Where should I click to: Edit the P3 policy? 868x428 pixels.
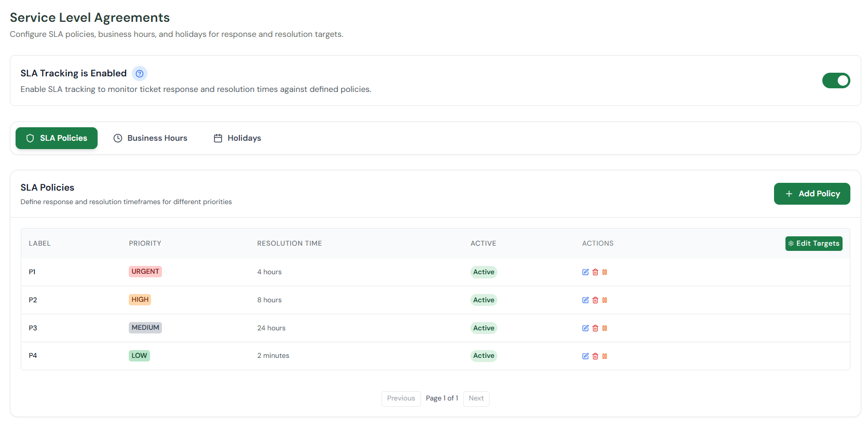click(x=586, y=328)
